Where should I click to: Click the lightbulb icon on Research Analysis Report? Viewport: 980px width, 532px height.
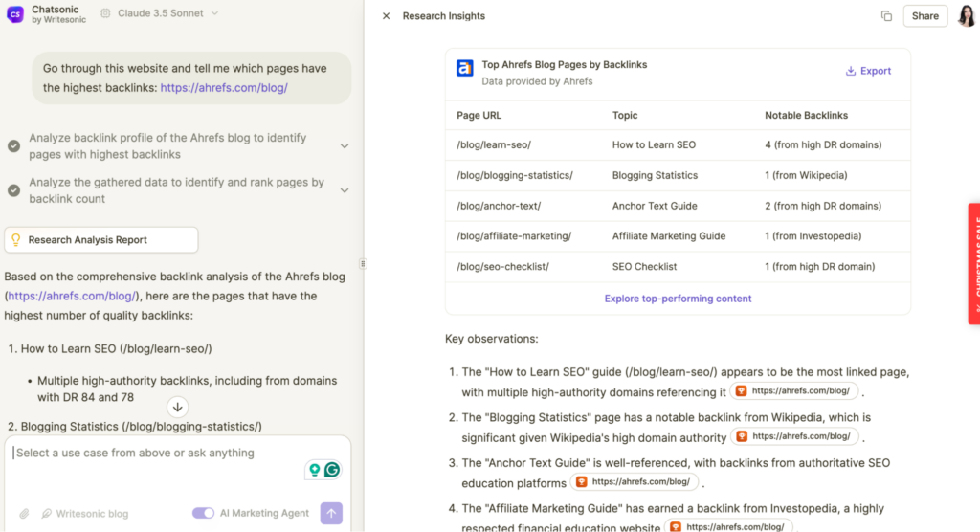click(16, 239)
